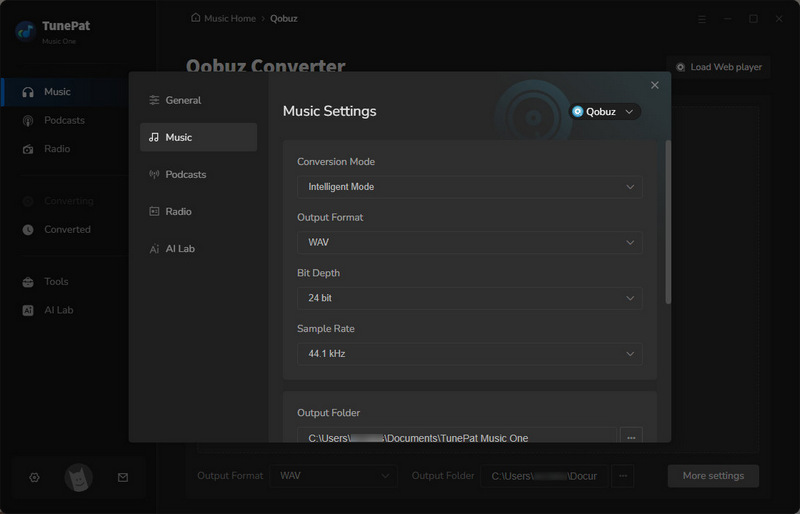
Task: Click the settings gear icon at bottom left
Action: click(x=34, y=478)
